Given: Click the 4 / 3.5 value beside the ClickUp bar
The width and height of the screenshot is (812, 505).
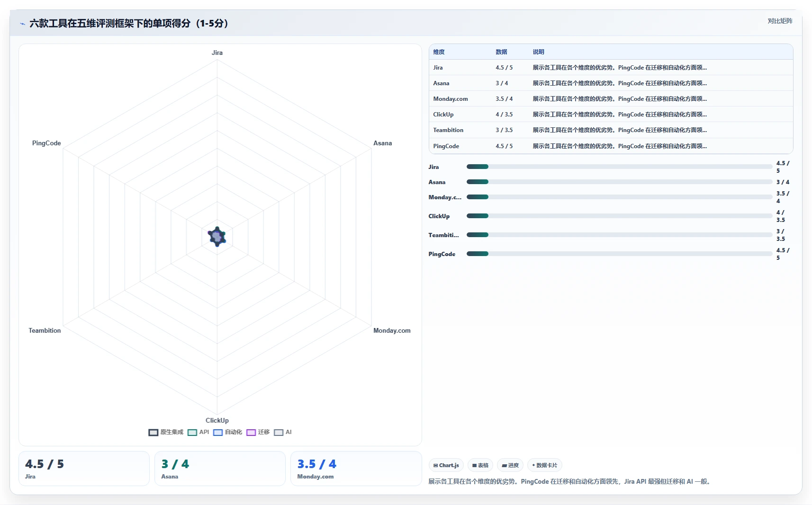Looking at the screenshot, I should click(x=780, y=216).
